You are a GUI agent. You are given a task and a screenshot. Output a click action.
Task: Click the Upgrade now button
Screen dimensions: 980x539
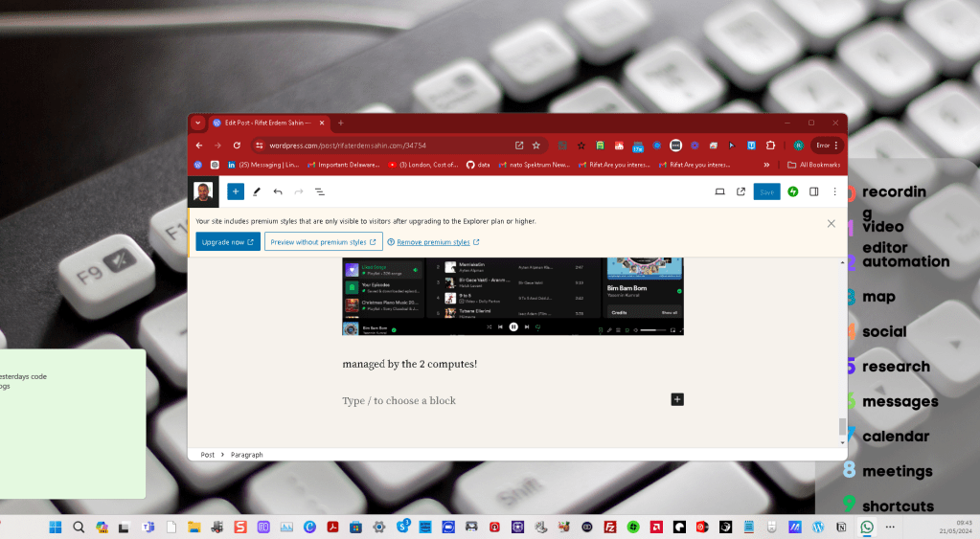pos(227,241)
